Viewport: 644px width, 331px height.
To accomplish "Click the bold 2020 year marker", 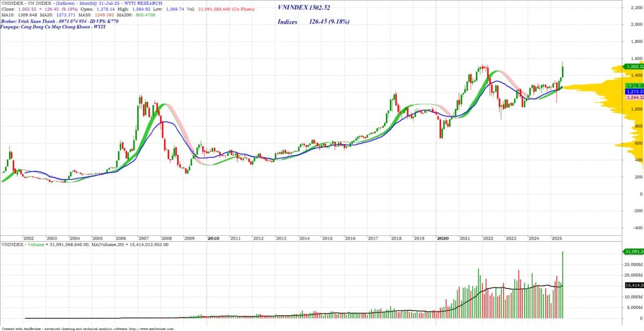I will [x=443, y=238].
